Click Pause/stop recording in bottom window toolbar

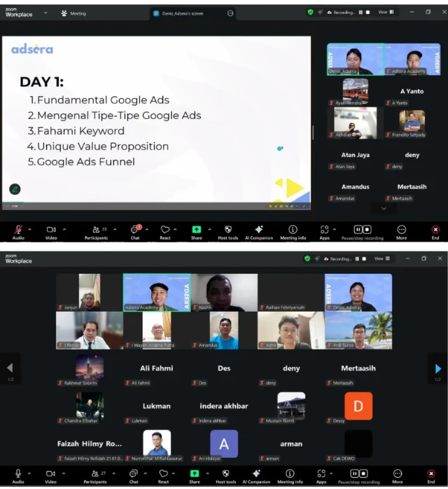point(359,476)
